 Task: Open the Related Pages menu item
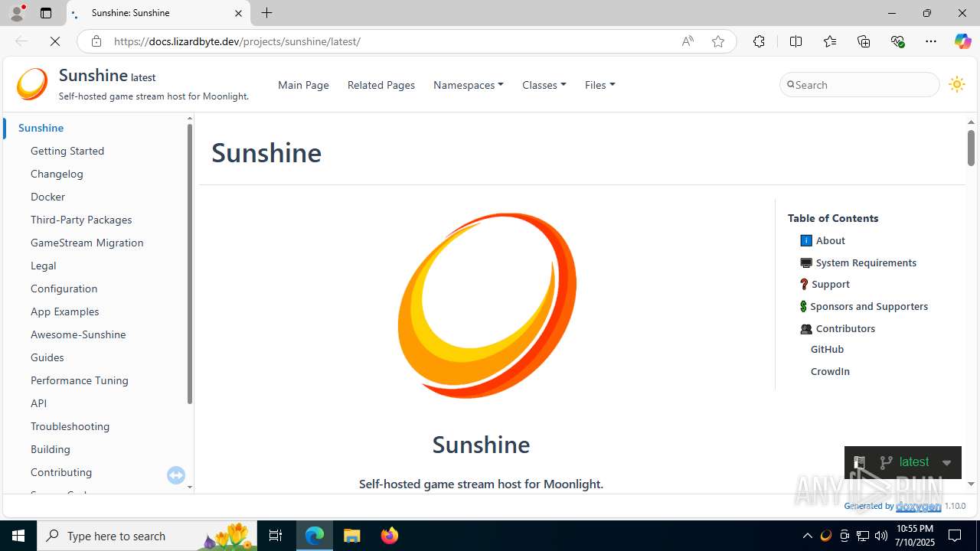(x=381, y=85)
